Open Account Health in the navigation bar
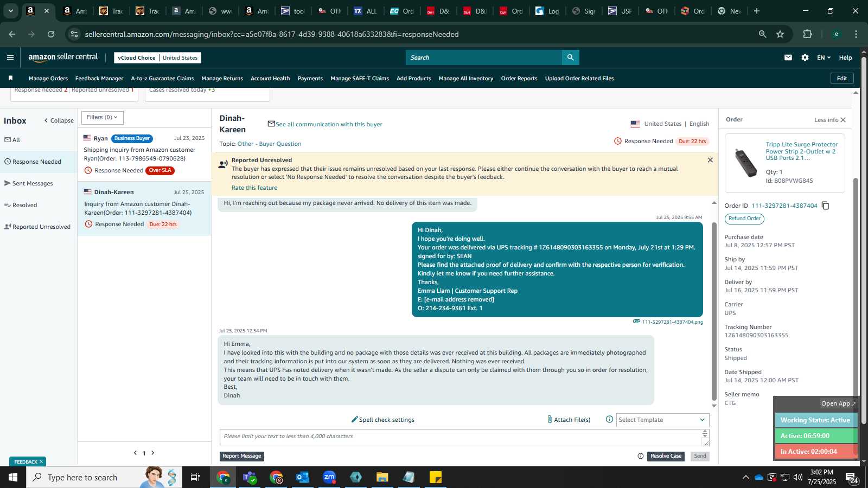The width and height of the screenshot is (868, 488). [270, 79]
